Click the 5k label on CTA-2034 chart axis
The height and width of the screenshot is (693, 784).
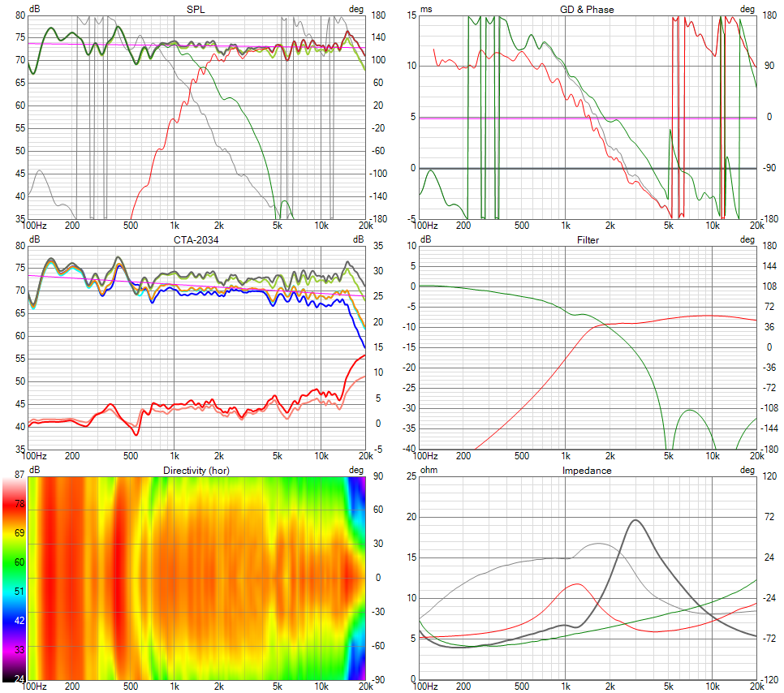click(x=278, y=455)
